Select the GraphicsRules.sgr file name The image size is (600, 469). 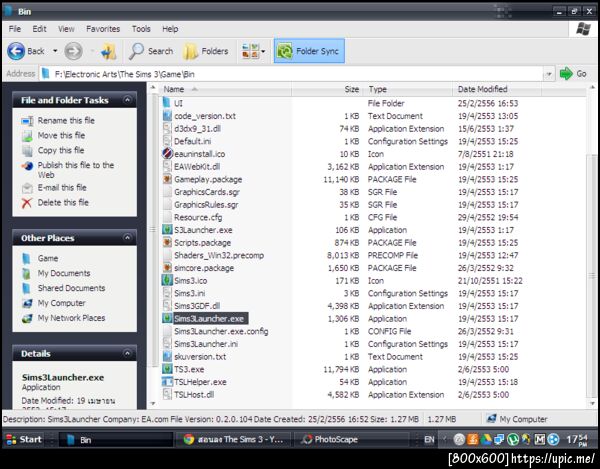pyautogui.click(x=206, y=205)
